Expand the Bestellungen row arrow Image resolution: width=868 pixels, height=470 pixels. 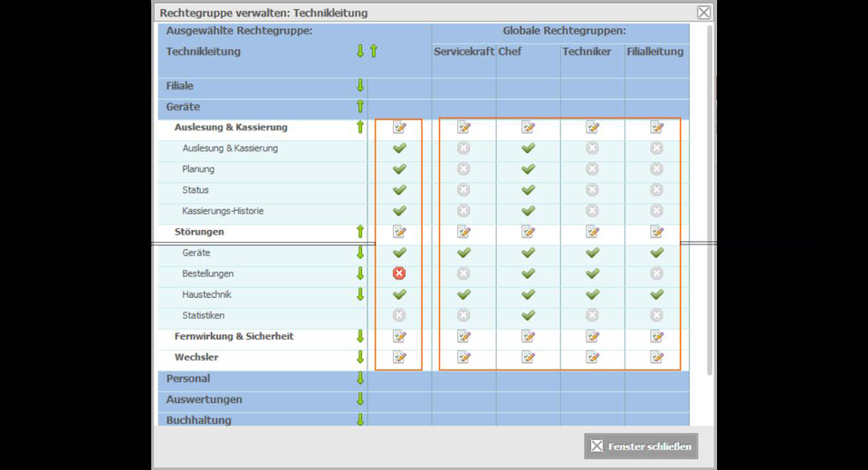(x=360, y=273)
